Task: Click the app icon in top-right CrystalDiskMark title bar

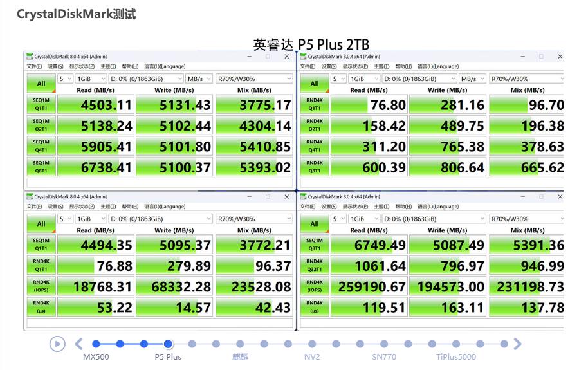Action: (x=303, y=56)
